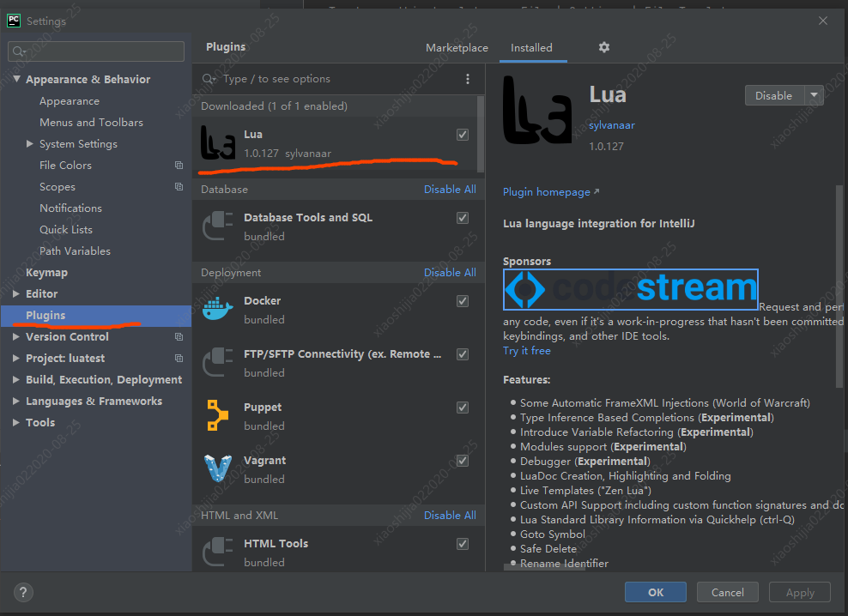Open Menus and Toolbars settings
The height and width of the screenshot is (616, 848).
pos(91,123)
